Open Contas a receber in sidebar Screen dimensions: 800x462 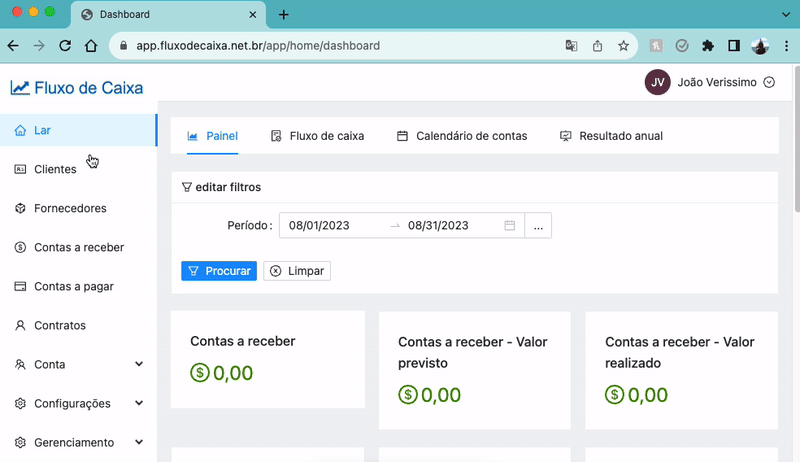click(78, 247)
